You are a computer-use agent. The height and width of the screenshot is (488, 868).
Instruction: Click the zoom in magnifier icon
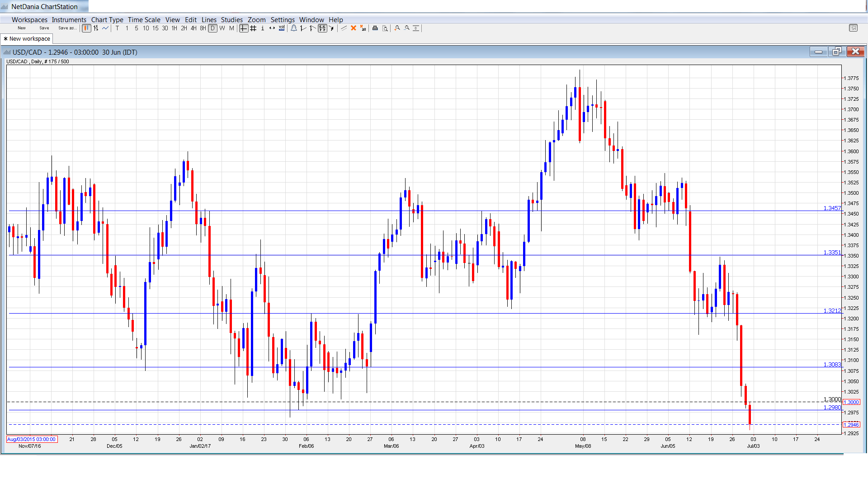click(397, 28)
